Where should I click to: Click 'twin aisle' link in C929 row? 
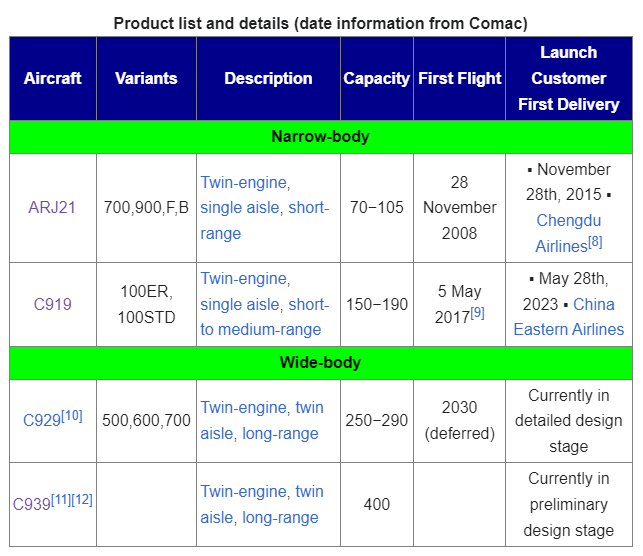tap(262, 420)
